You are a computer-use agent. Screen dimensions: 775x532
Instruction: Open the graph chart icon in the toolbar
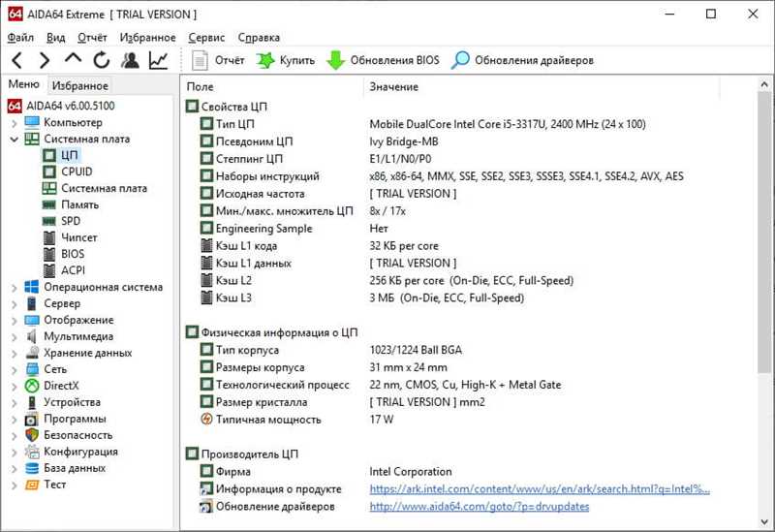[x=158, y=60]
